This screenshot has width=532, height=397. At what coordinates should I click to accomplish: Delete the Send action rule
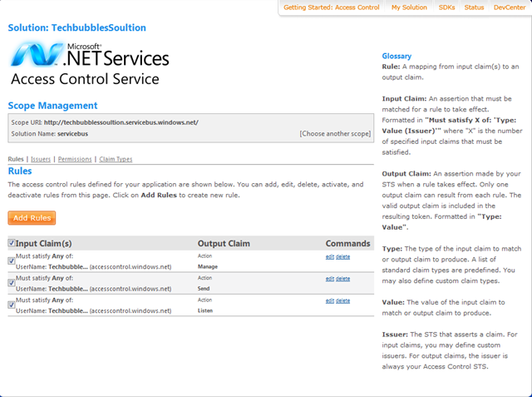point(342,279)
